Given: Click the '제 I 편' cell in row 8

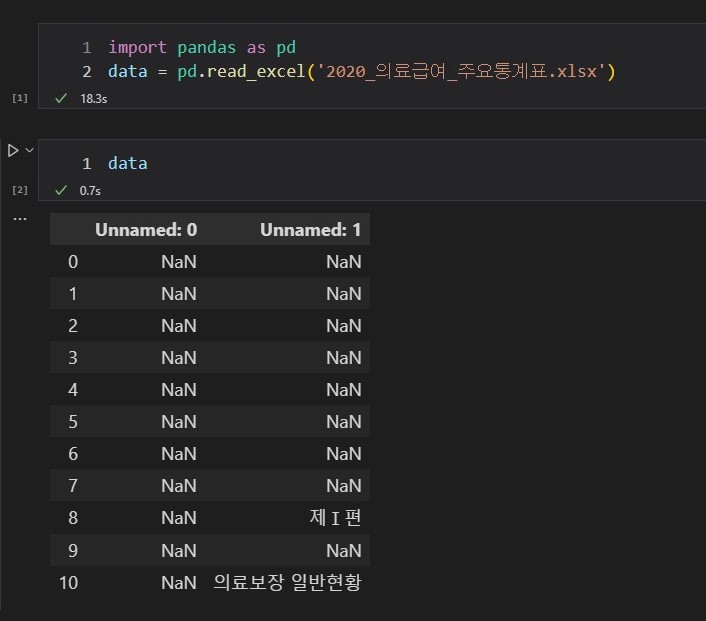Looking at the screenshot, I should (335, 518).
